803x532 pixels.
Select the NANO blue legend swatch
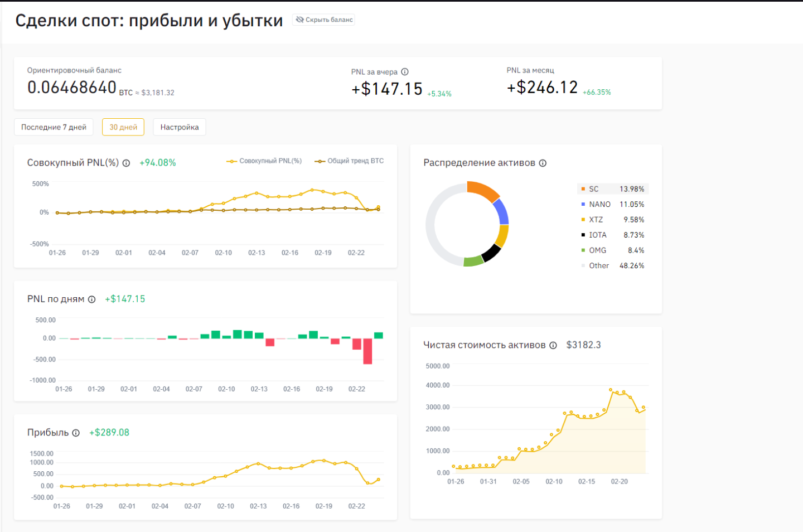583,205
